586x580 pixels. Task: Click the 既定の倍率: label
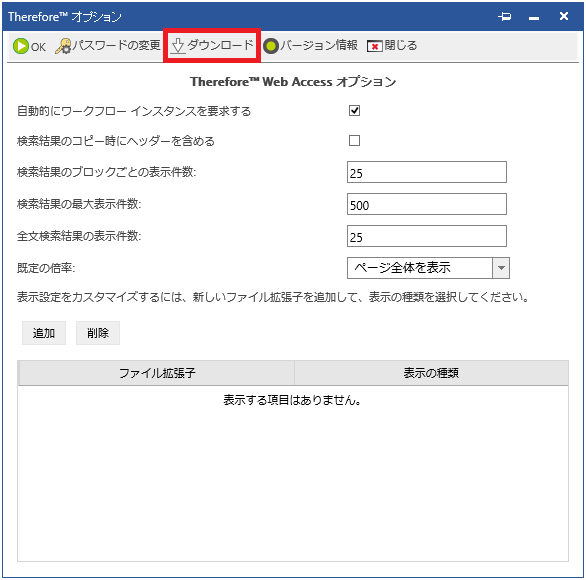(x=46, y=268)
